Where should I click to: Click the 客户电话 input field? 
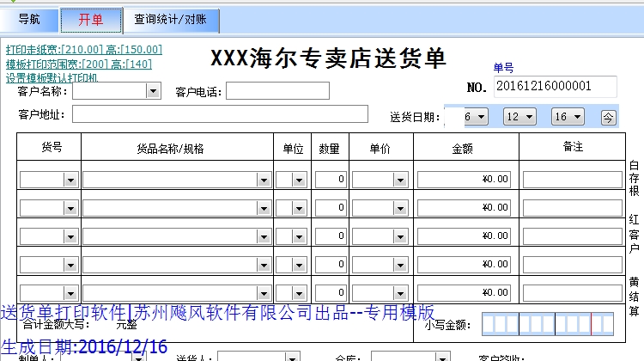coord(277,91)
